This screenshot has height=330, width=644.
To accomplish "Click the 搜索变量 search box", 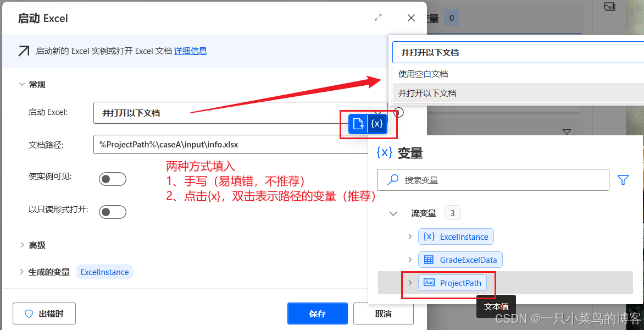I will pos(493,180).
